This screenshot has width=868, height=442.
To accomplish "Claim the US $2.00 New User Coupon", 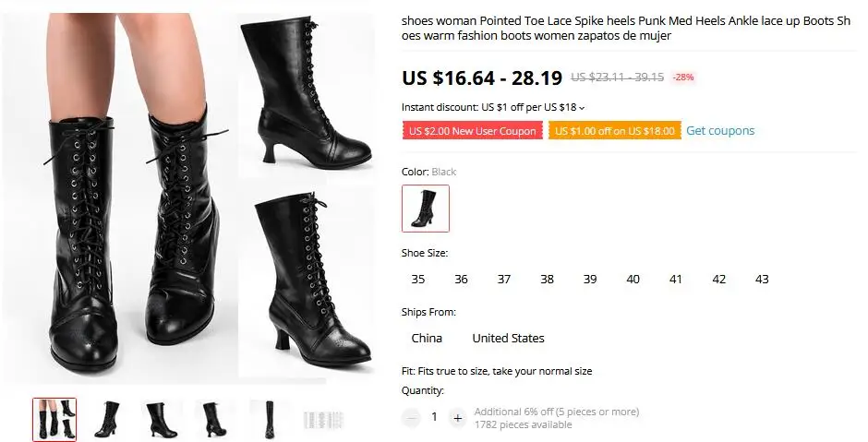I will point(472,131).
